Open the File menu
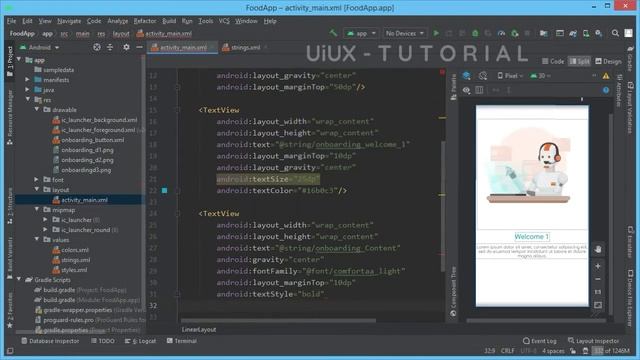This screenshot has width=640, height=360. [x=11, y=21]
